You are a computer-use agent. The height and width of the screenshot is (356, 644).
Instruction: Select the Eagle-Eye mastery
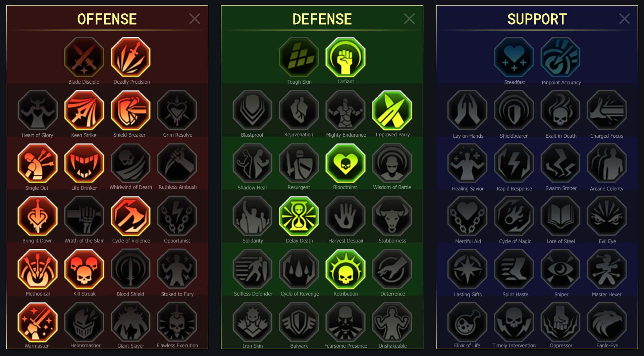tap(607, 322)
